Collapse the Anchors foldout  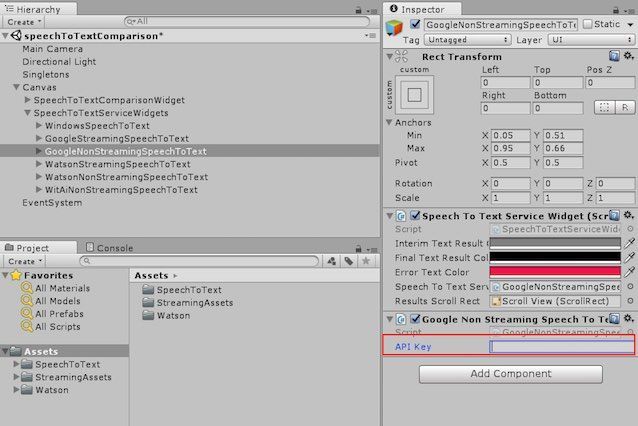[x=389, y=122]
